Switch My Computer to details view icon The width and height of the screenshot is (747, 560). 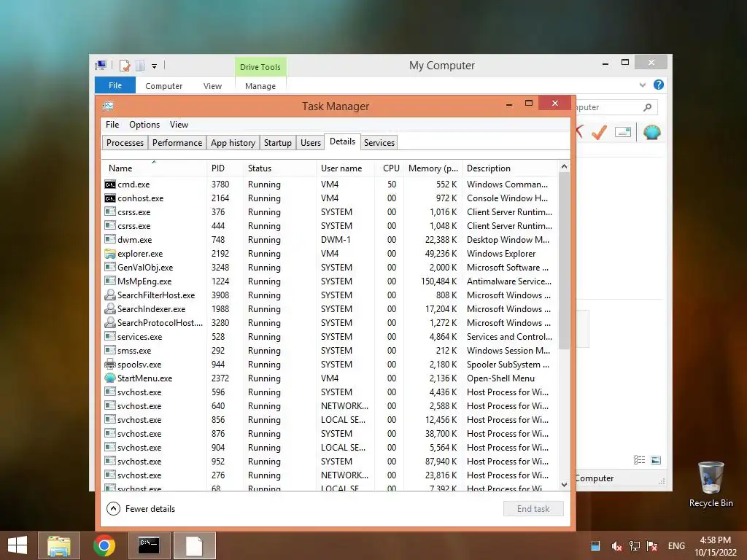(x=639, y=459)
